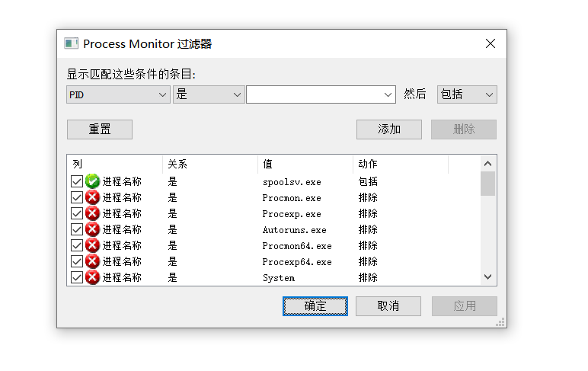The height and width of the screenshot is (371, 588).
Task: Click the 添加 add button
Action: point(389,130)
